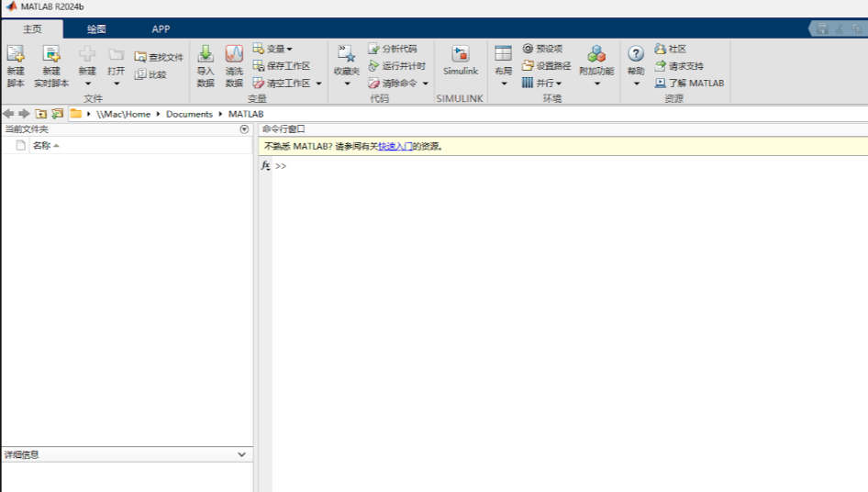868x492 pixels.
Task: Expand the 清除命令 dropdown arrow
Action: (x=425, y=84)
